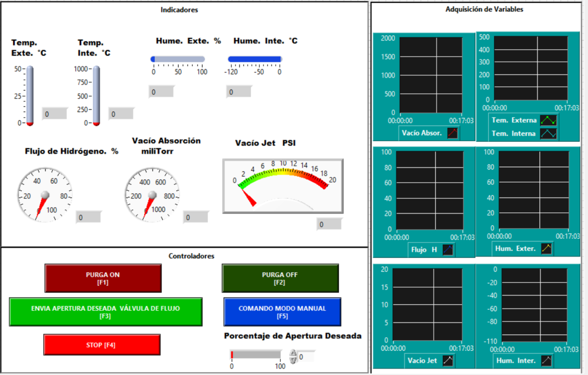The height and width of the screenshot is (375, 588).
Task: Click the Porcentaje de Apertura numeric field
Action: 306,357
